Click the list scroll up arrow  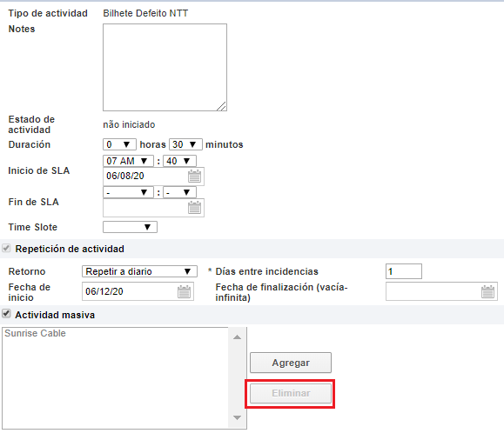point(238,337)
